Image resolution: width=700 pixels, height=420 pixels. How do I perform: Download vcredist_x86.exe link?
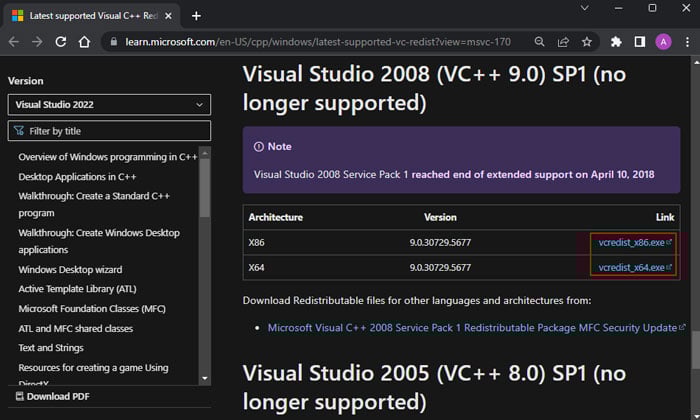631,242
